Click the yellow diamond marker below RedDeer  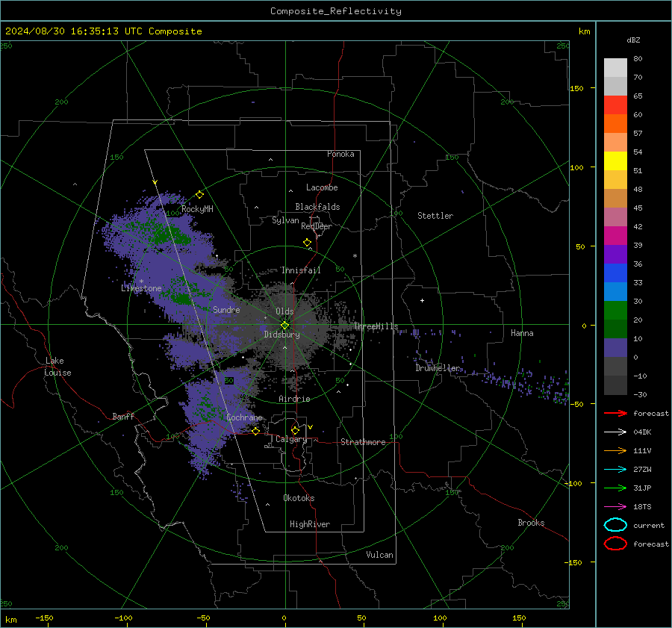(307, 243)
